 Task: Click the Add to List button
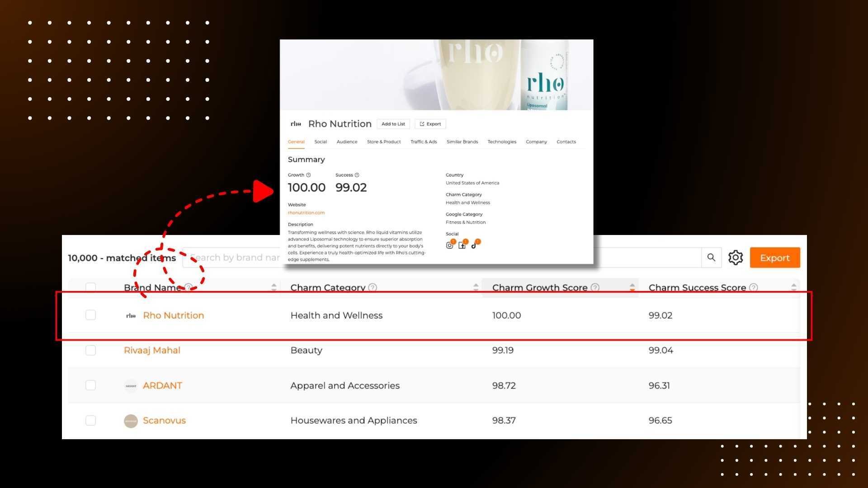tap(393, 124)
